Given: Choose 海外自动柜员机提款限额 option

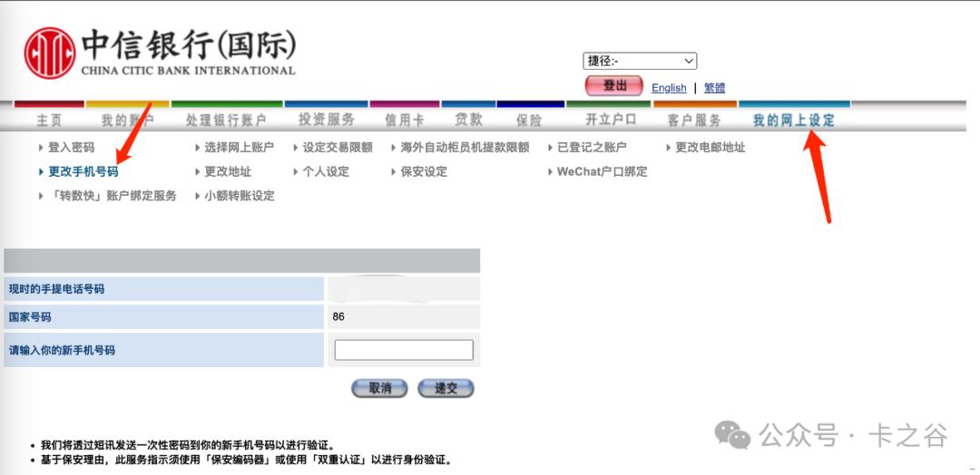Looking at the screenshot, I should click(x=465, y=148).
